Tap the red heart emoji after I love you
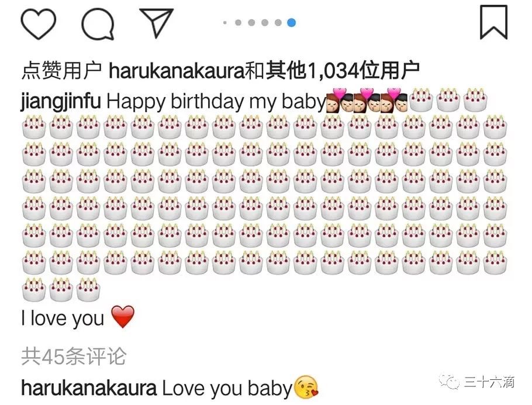The height and width of the screenshot is (405, 532). click(123, 317)
